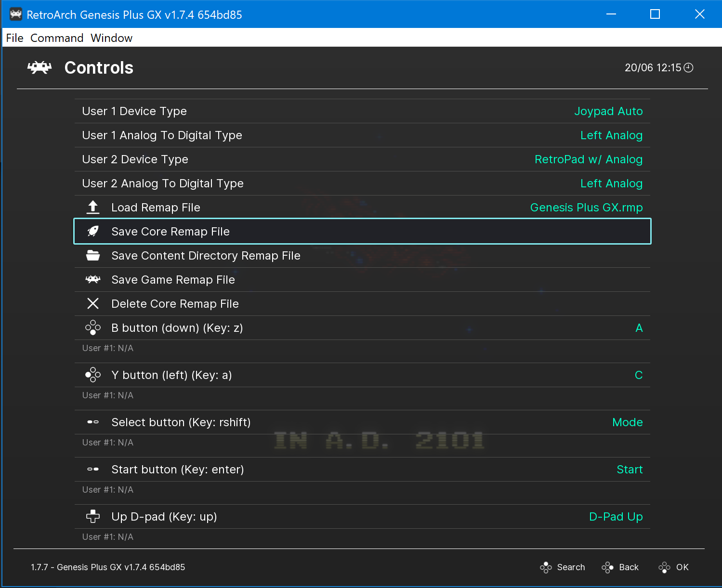Click the Back button icon in footer
Viewport: 722px width, 588px height.
(607, 567)
